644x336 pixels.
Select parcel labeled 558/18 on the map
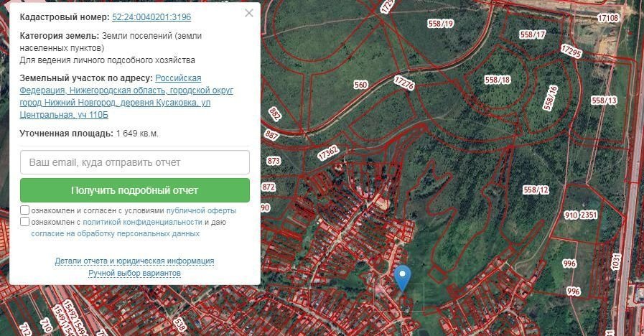497,80
